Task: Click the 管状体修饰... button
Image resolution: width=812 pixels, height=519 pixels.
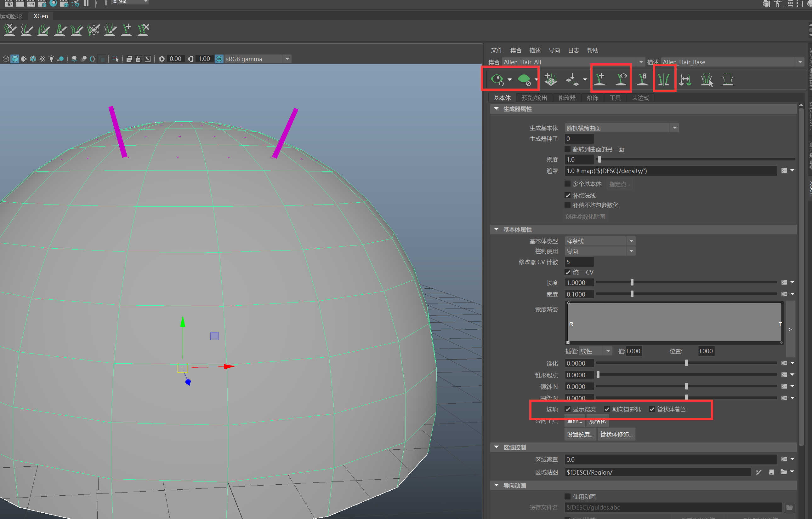Action: pos(616,434)
